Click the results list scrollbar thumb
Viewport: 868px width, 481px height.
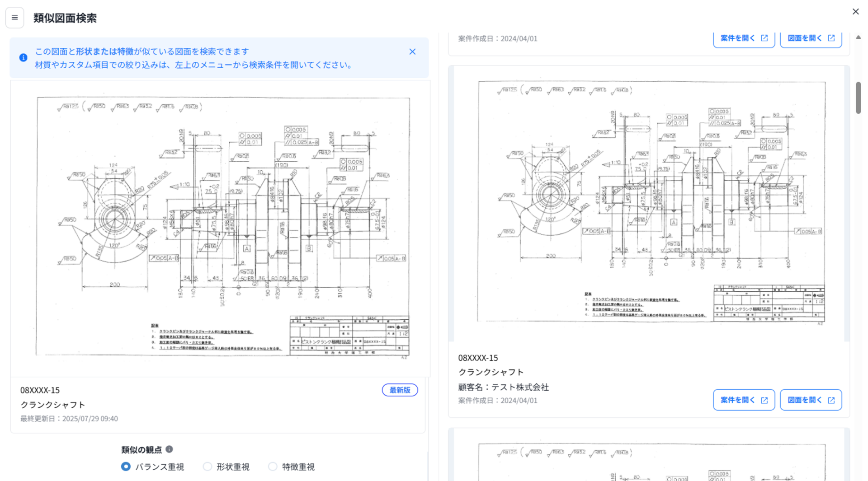click(x=858, y=98)
